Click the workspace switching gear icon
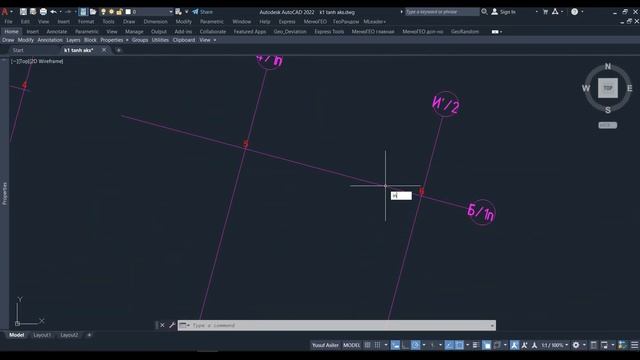 [x=576, y=345]
